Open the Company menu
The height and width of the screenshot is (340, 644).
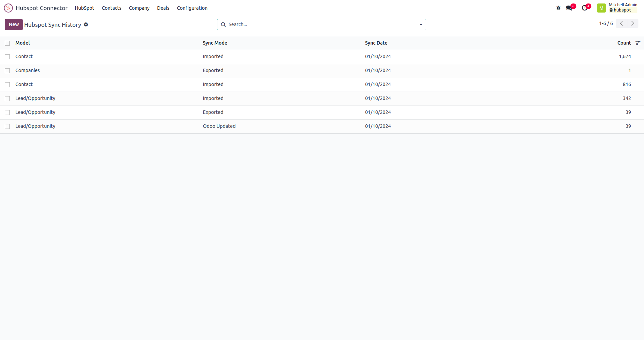tap(139, 8)
